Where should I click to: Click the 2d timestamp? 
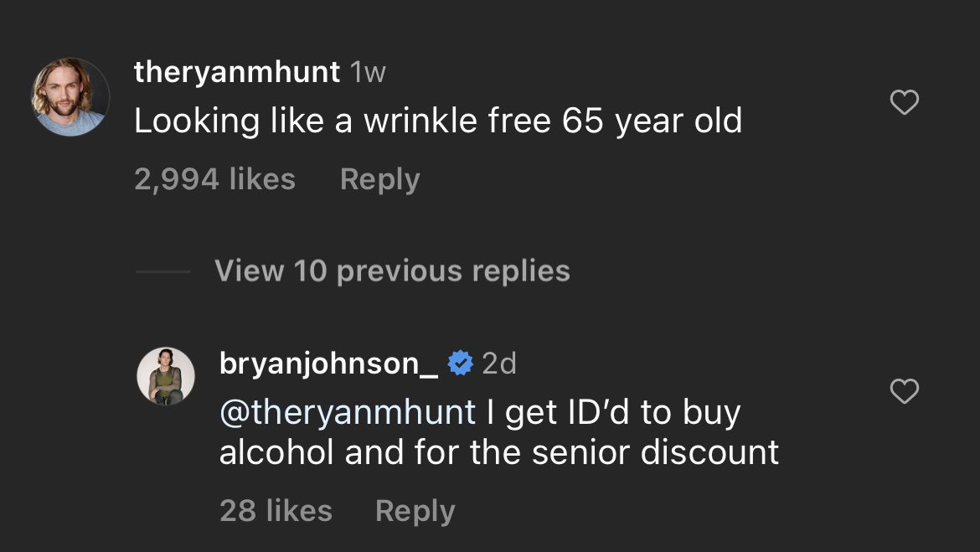[x=499, y=364]
